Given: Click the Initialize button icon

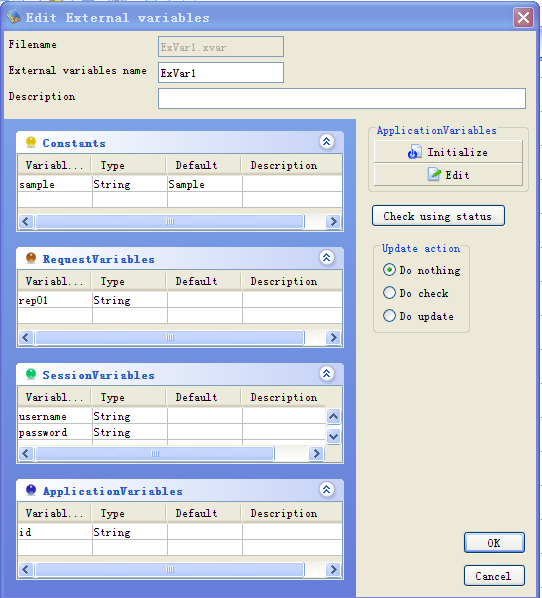Looking at the screenshot, I should [414, 152].
